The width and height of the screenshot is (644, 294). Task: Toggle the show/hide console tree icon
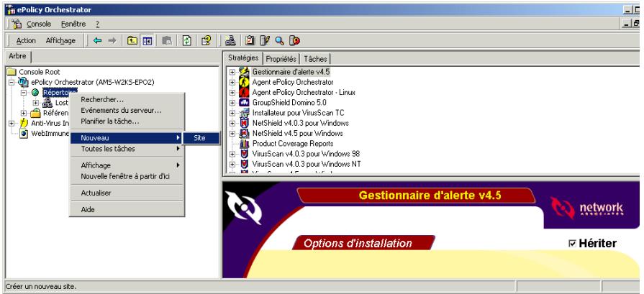coord(147,40)
